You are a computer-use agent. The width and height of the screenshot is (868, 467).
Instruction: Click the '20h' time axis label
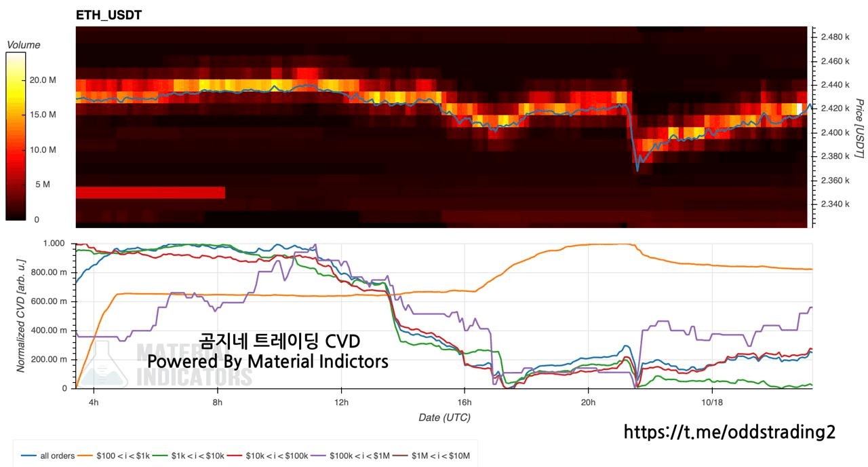588,403
